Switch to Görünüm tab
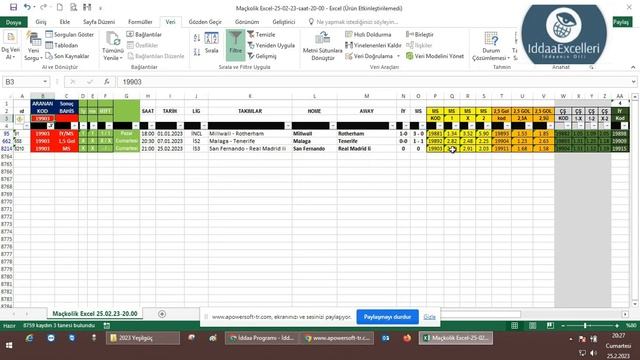Screen dimensions: 640x360 coord(247,22)
